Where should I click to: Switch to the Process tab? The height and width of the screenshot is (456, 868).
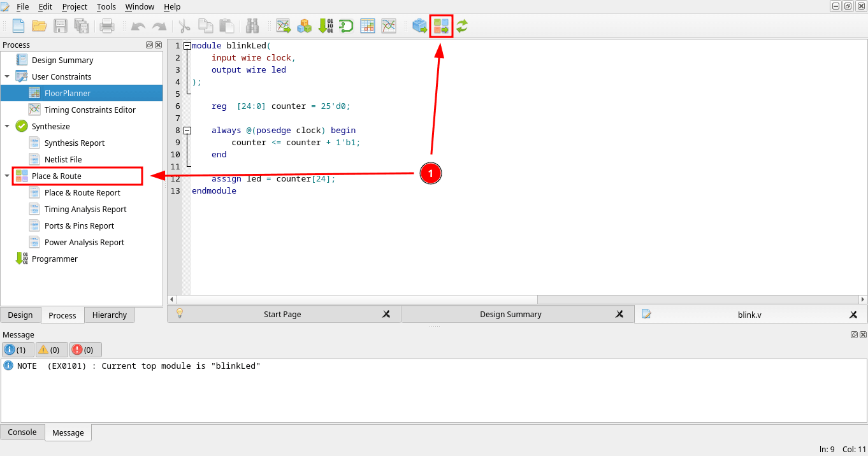[62, 315]
